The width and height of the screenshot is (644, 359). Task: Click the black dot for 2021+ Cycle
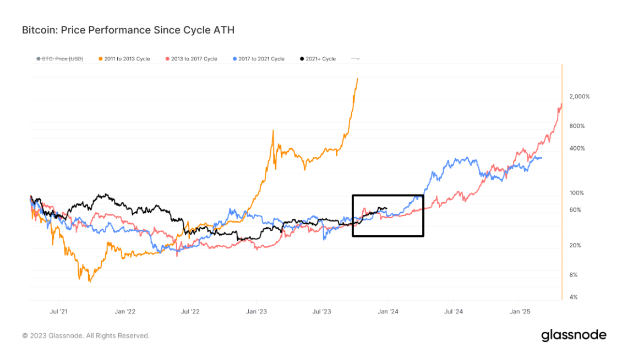302,59
